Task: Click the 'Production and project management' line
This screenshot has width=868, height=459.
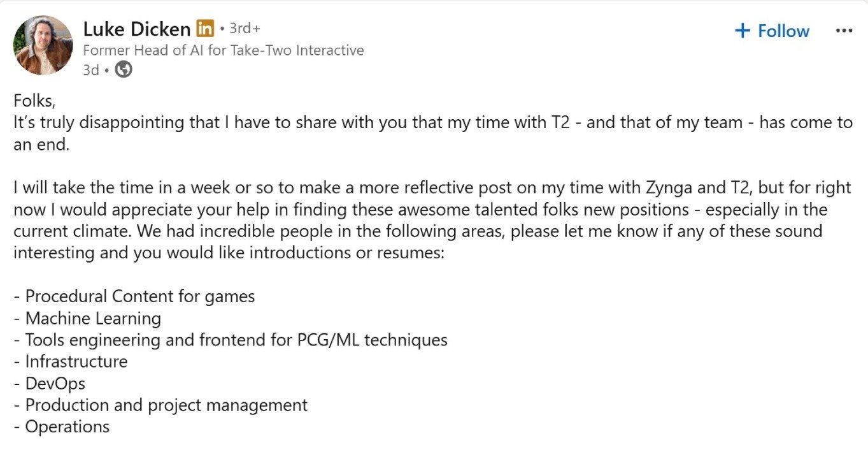Action: [x=160, y=405]
